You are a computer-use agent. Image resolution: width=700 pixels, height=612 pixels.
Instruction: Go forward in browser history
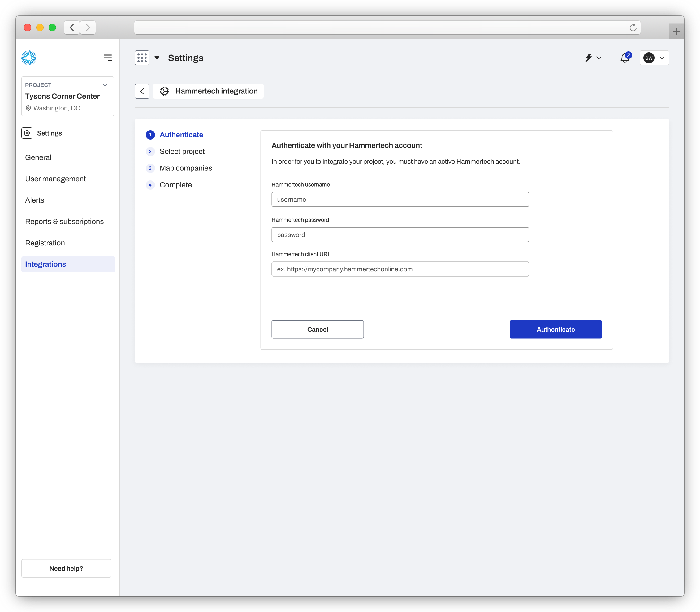[x=88, y=27]
